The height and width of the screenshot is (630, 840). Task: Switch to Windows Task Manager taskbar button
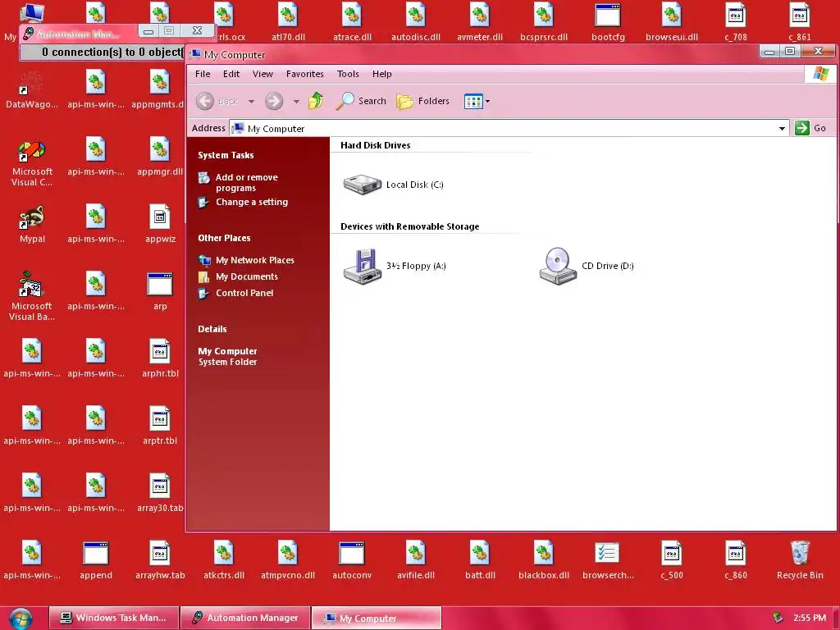click(113, 618)
